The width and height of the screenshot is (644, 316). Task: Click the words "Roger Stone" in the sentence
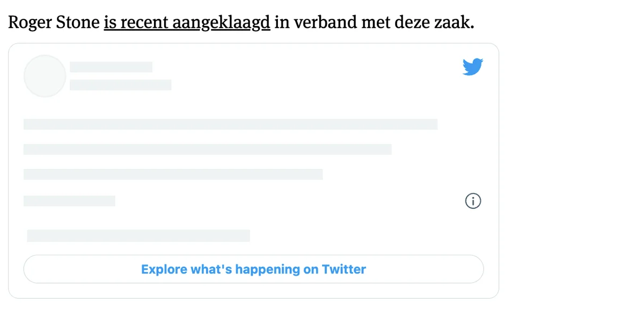coord(54,23)
